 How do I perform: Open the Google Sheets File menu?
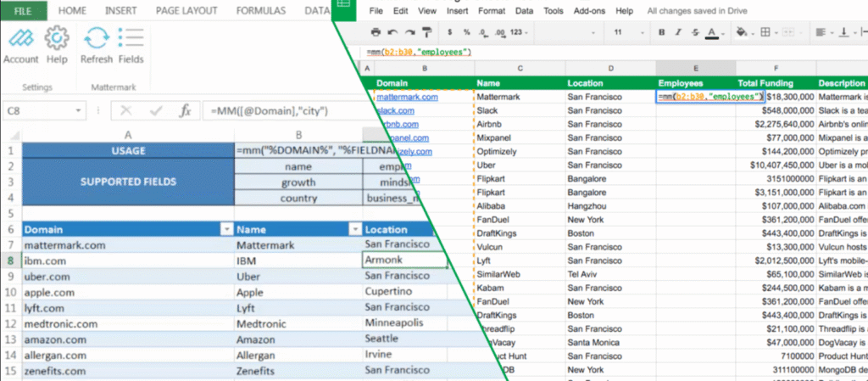point(376,11)
